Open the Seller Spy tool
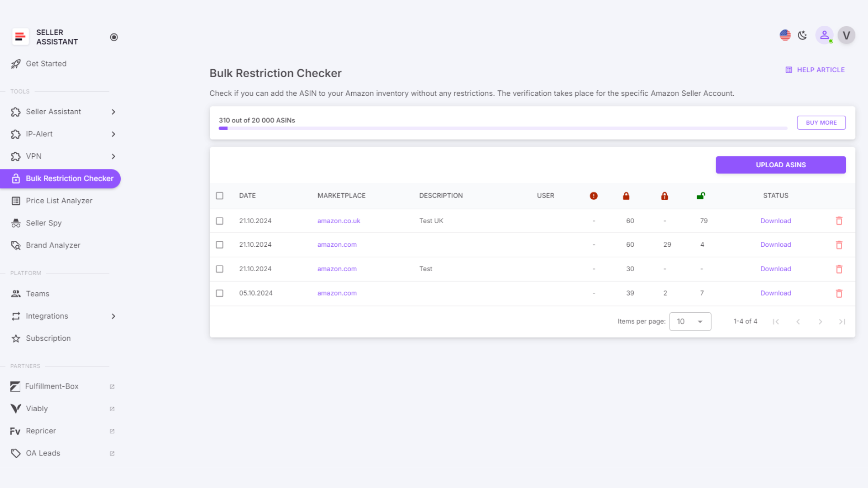 coord(43,223)
